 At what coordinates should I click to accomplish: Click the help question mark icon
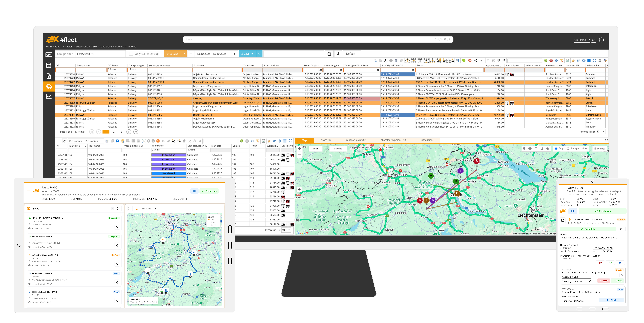click(601, 40)
